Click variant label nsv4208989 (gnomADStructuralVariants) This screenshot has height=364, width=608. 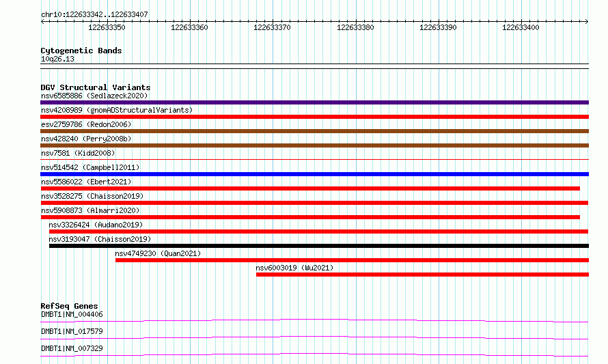pos(117,110)
